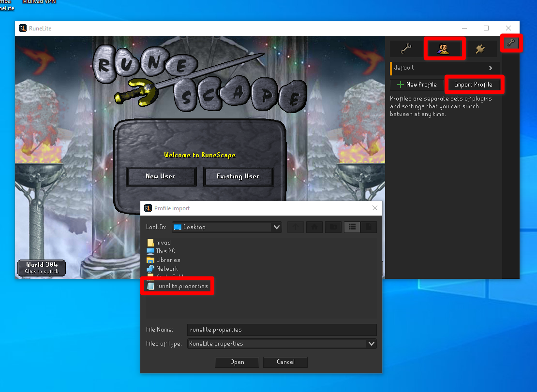Screen dimensions: 537x392
Task: Click the New User button
Action: [161, 176]
